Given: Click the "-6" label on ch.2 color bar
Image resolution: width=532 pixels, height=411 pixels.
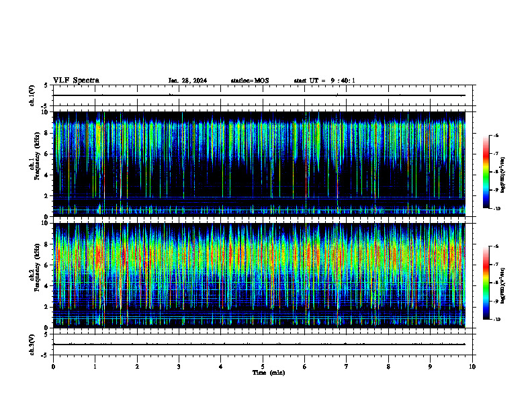Looking at the screenshot, I should tap(496, 246).
